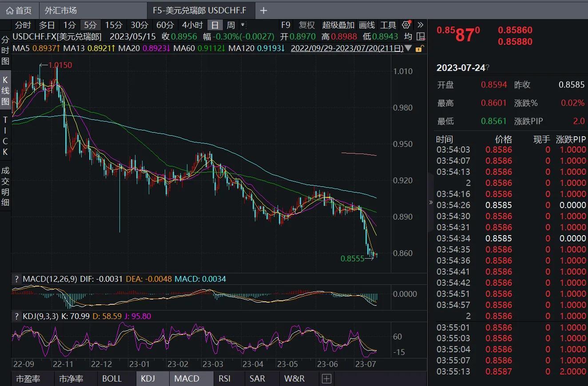Open the date range dropdown triangle
This screenshot has width=588, height=386.
coord(409,48)
